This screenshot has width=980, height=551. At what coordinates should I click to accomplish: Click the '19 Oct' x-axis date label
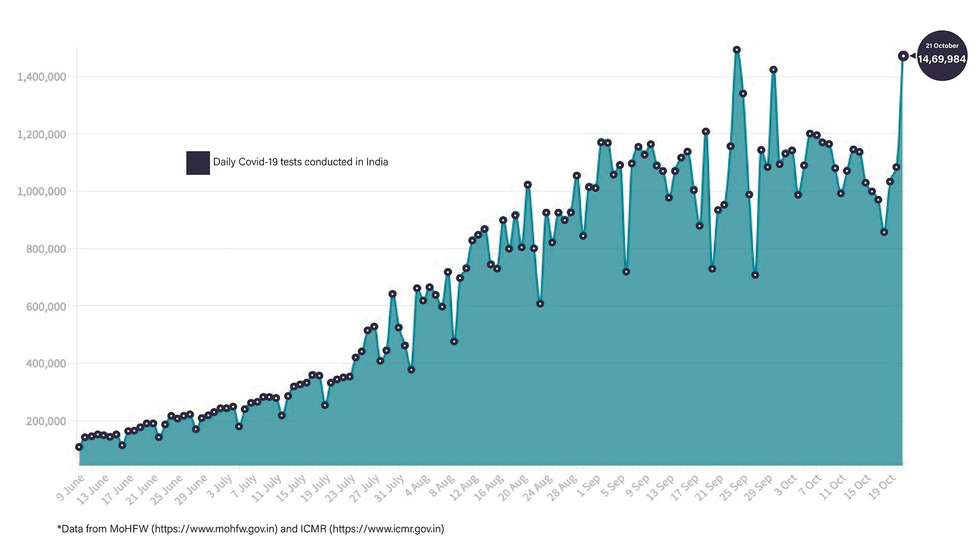click(882, 487)
